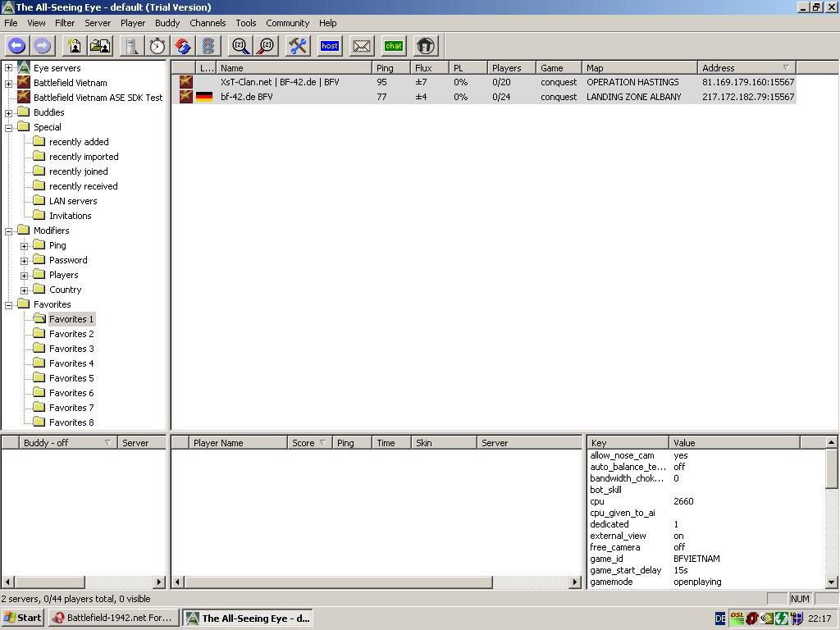Open the File menu
This screenshot has height=630, width=840.
pos(11,23)
